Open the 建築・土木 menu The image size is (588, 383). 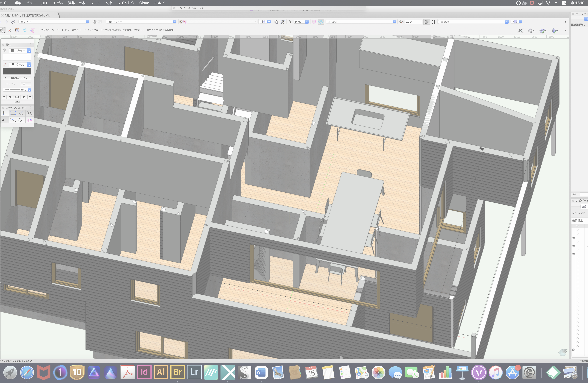[77, 3]
